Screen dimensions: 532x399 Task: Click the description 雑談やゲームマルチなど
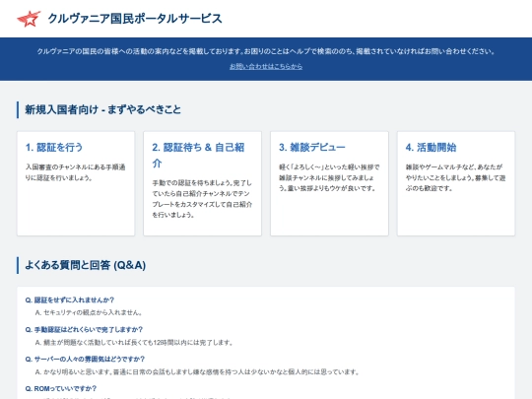(456, 177)
